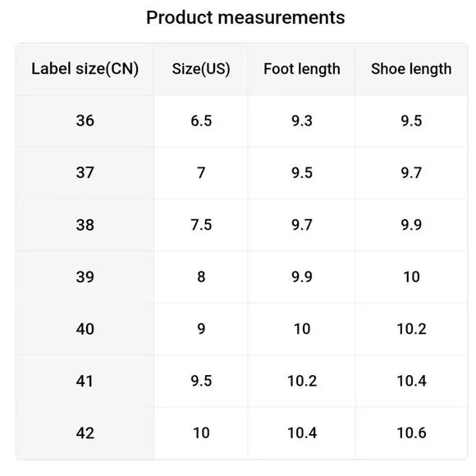The height and width of the screenshot is (476, 476).
Task: Click the Product measurements title
Action: pyautogui.click(x=245, y=17)
